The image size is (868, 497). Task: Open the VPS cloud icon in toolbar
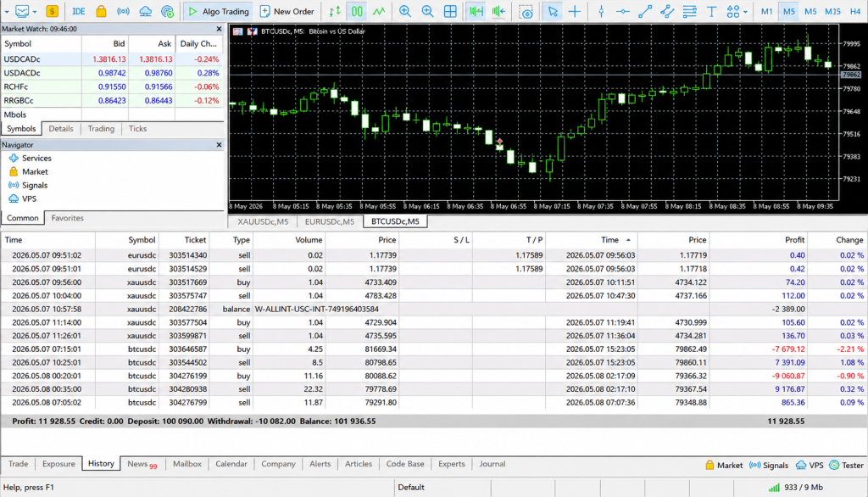point(145,11)
